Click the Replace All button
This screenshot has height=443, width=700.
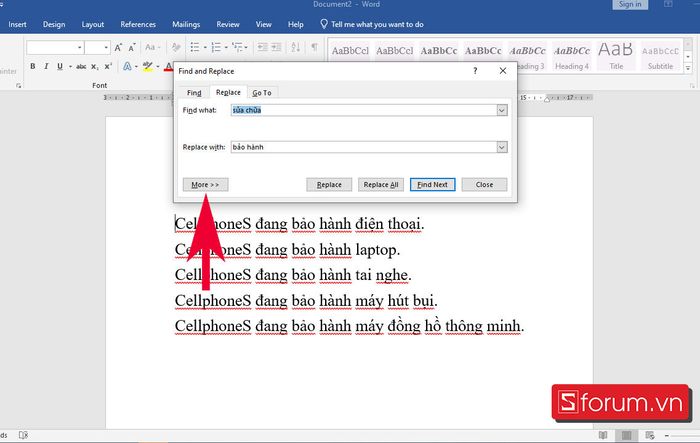[381, 184]
